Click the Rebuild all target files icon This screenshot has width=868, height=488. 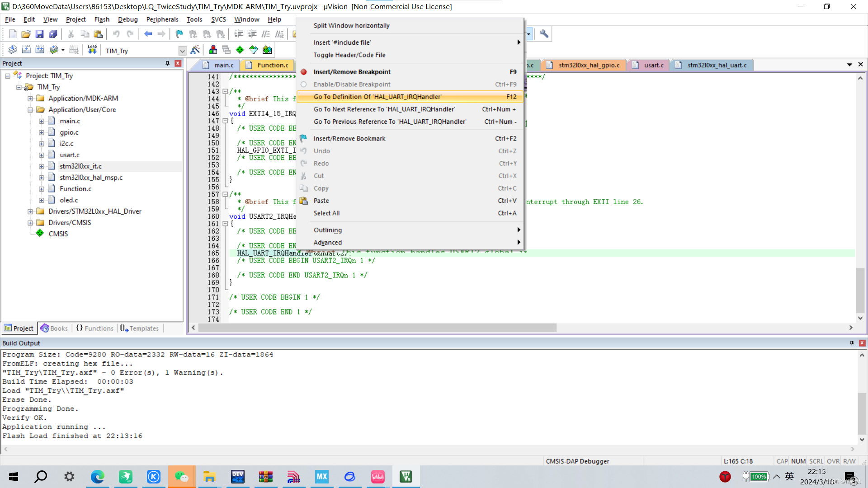40,50
